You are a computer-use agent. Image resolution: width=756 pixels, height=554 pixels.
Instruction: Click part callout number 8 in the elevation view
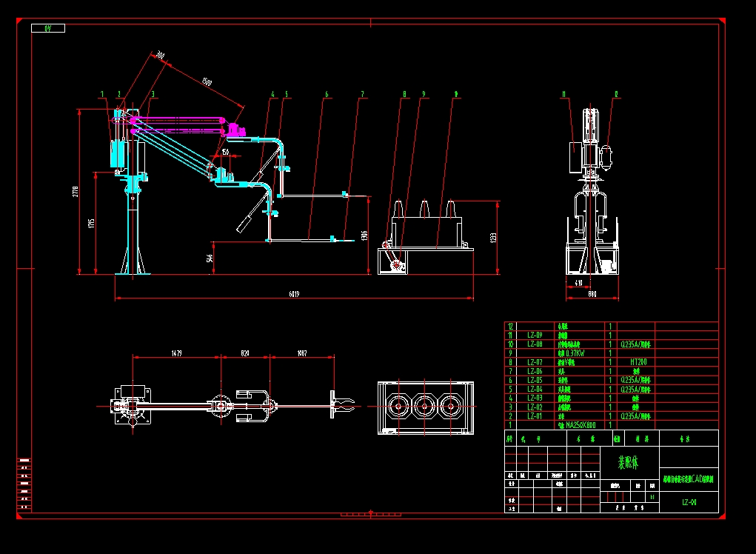point(404,95)
